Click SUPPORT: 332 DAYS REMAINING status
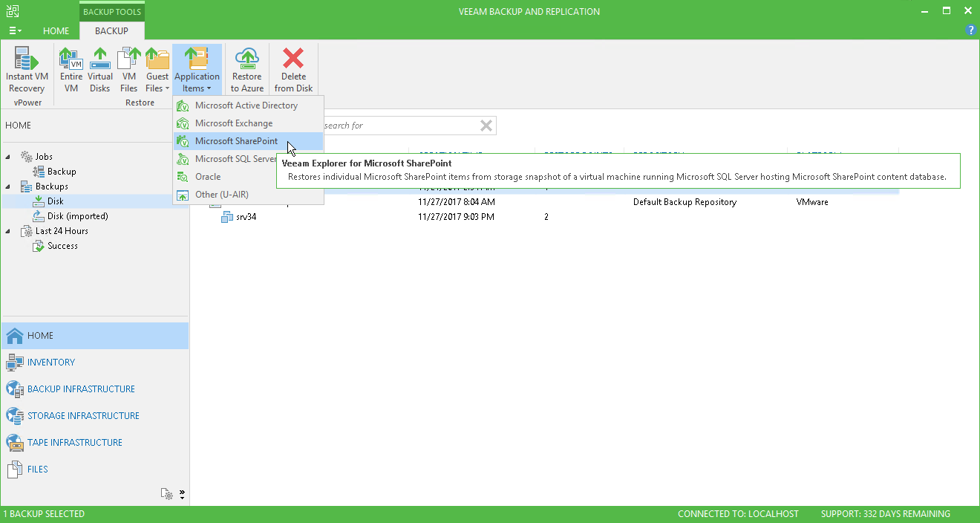 tap(885, 514)
